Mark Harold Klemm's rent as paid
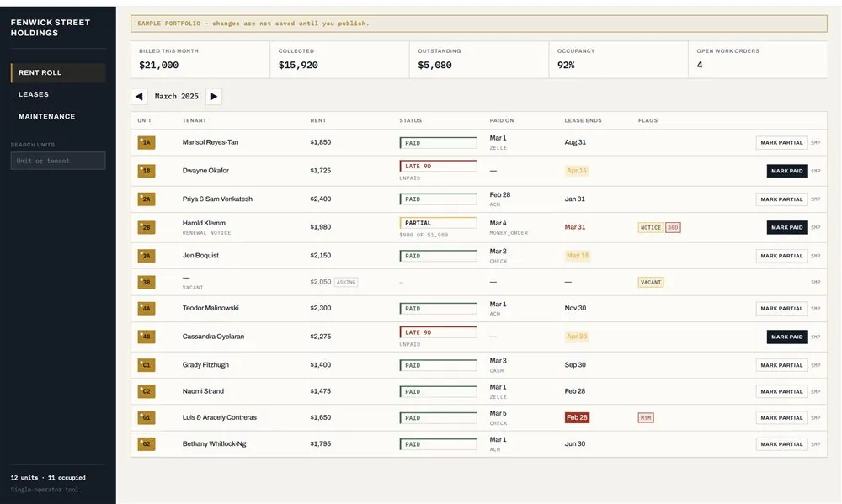This screenshot has width=842, height=504. click(786, 227)
